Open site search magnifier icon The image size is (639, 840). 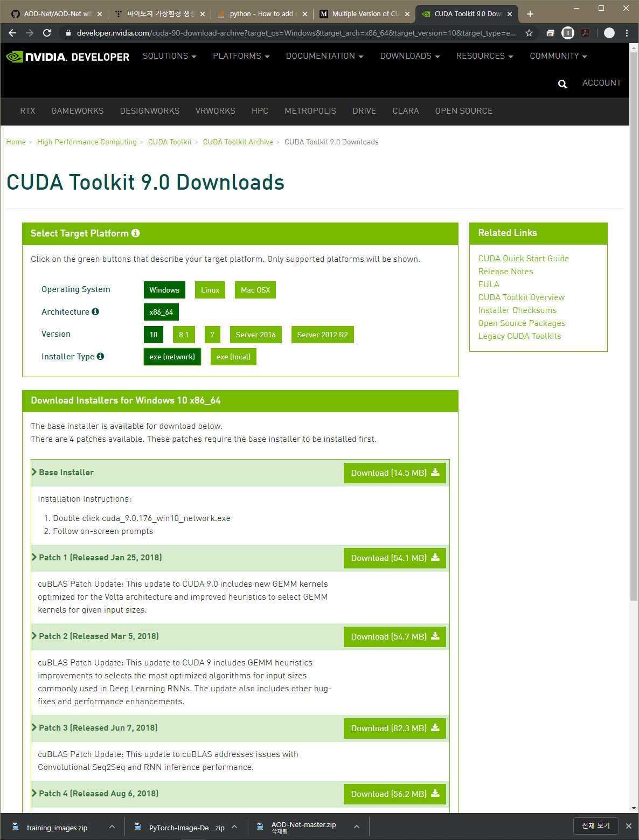click(x=562, y=84)
